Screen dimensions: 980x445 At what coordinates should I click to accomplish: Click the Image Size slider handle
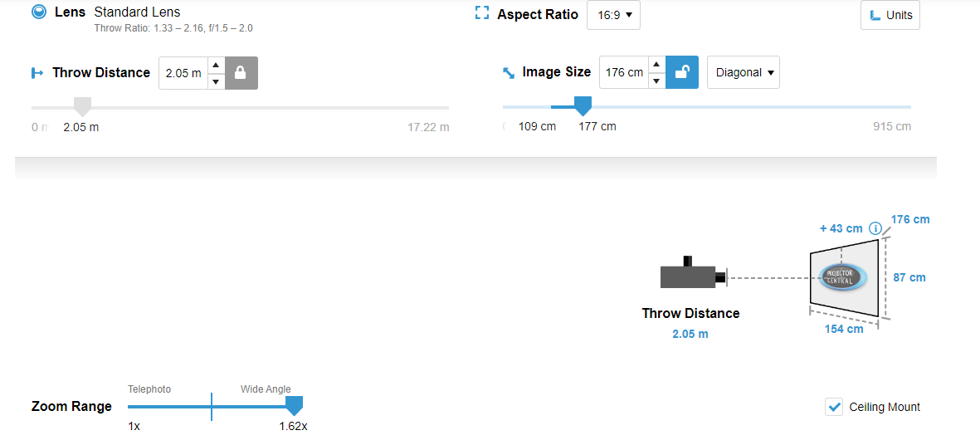tap(583, 105)
